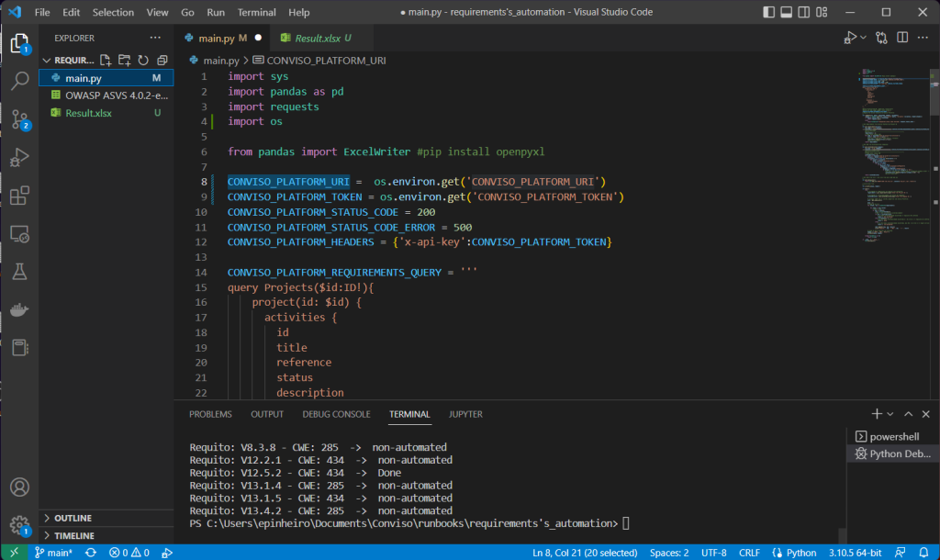The image size is (940, 560).
Task: Open Explorer views and more actions
Action: [x=155, y=38]
